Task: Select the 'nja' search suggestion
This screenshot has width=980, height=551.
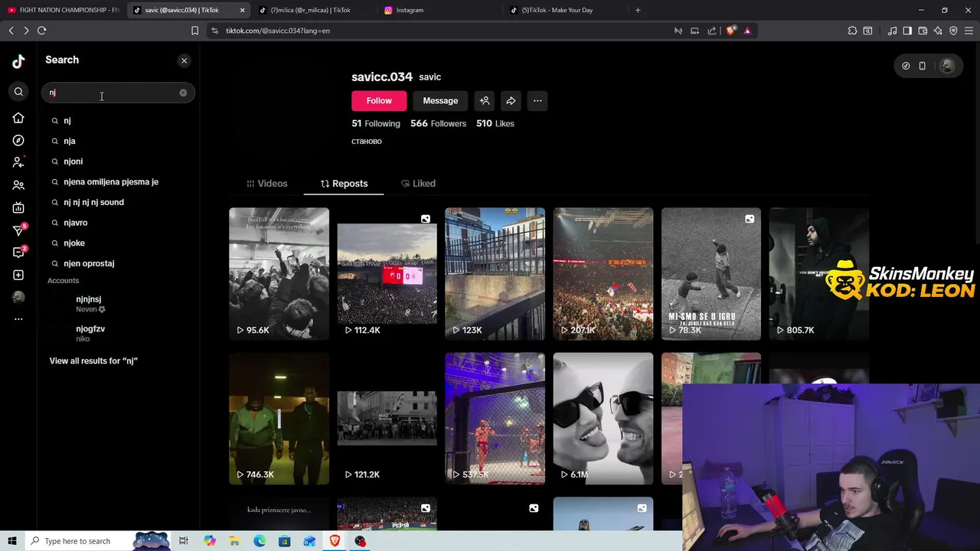Action: tap(117, 141)
